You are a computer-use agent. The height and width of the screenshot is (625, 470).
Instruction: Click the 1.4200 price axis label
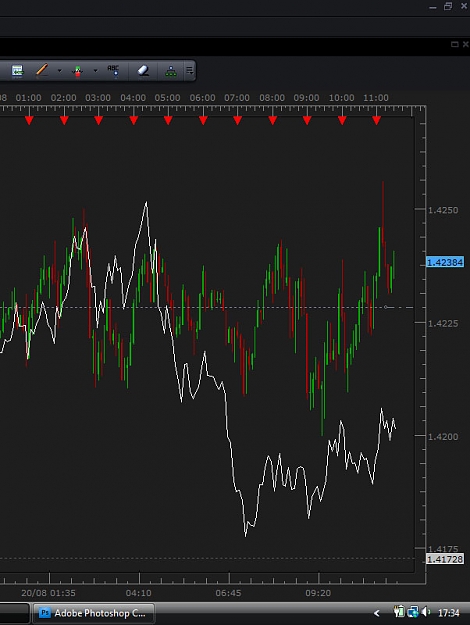(x=443, y=436)
